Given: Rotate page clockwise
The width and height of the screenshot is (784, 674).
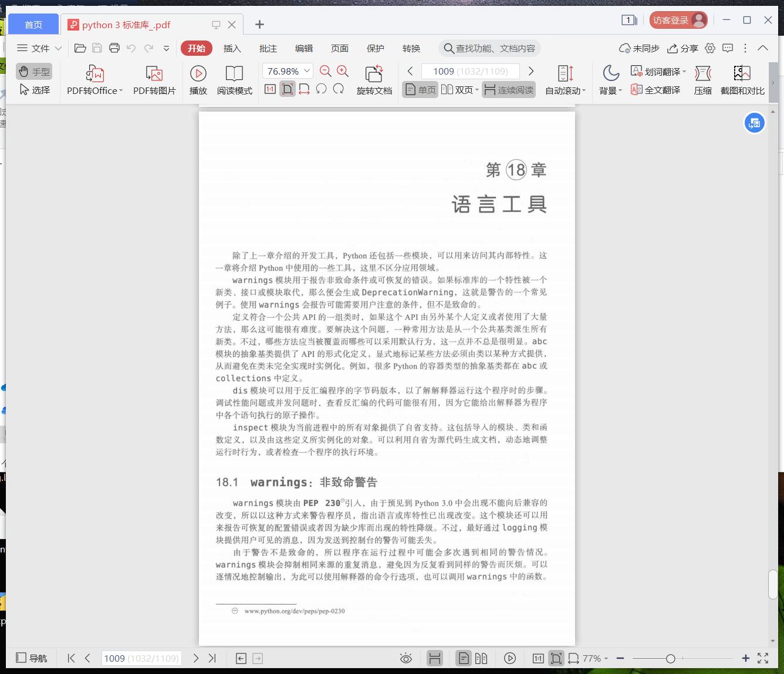Looking at the screenshot, I should (339, 89).
